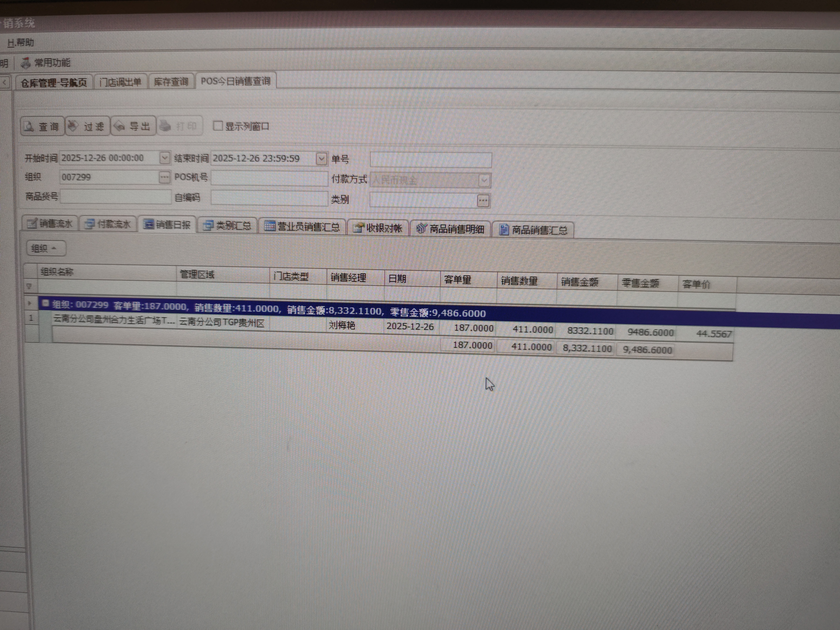The width and height of the screenshot is (840, 630).
Task: Switch to the 库存查询 tab
Action: (171, 82)
